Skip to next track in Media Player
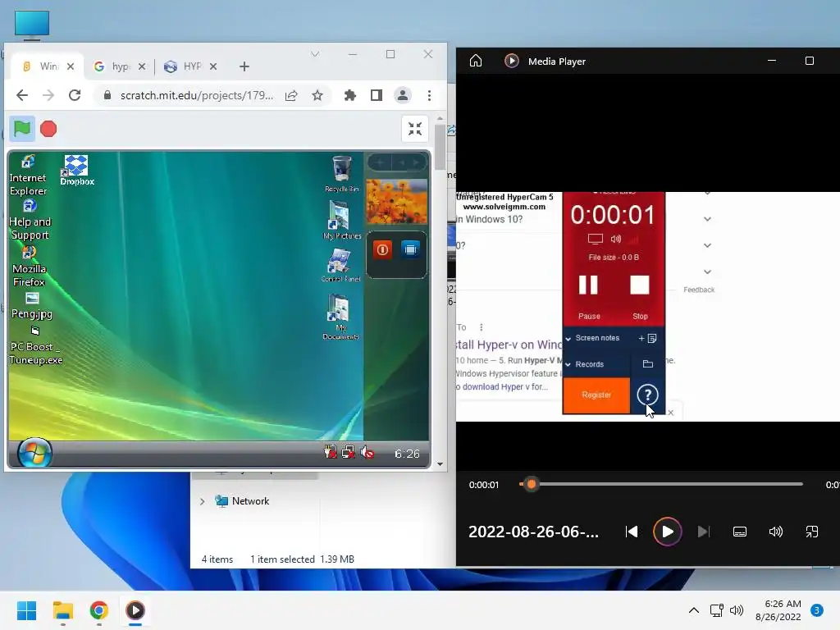Screen dimensions: 840x630 click(x=703, y=532)
